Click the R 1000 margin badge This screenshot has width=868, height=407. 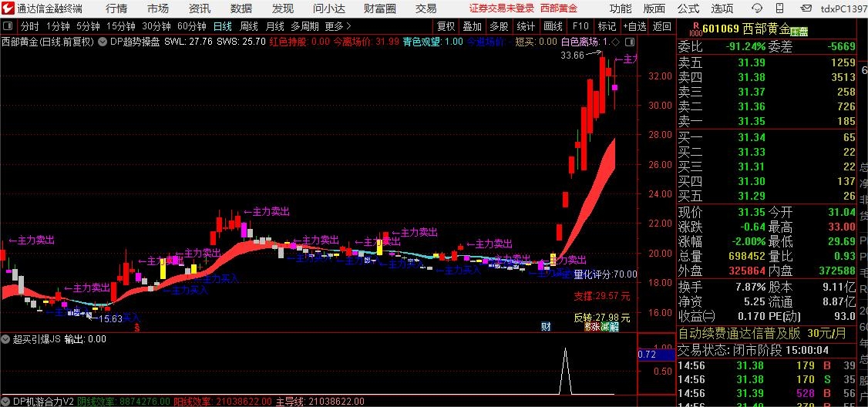tap(695, 29)
